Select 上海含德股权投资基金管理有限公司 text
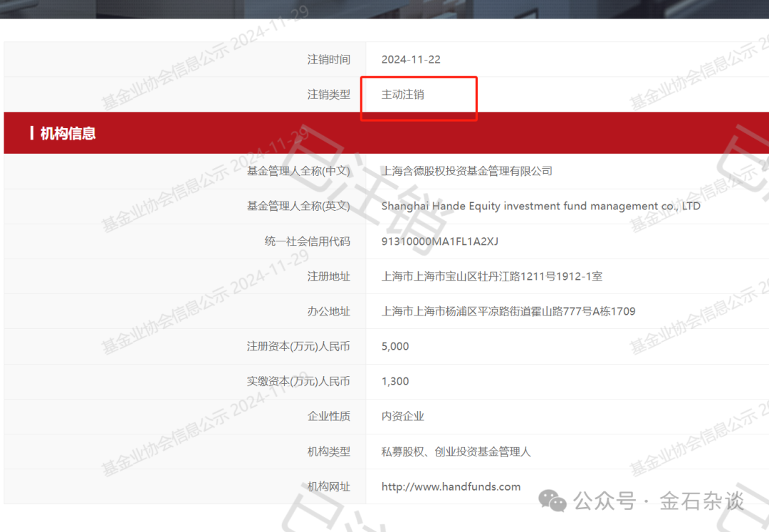The height and width of the screenshot is (532, 769). click(x=467, y=171)
